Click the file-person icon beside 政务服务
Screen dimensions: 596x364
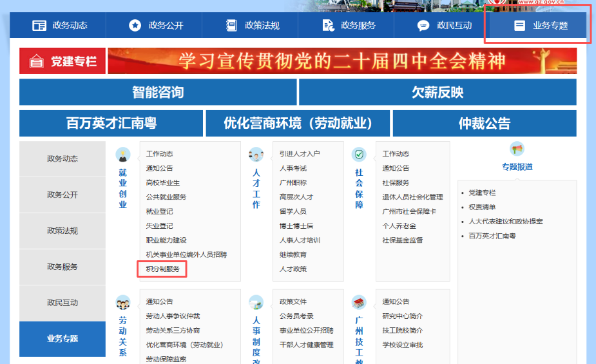[328, 26]
